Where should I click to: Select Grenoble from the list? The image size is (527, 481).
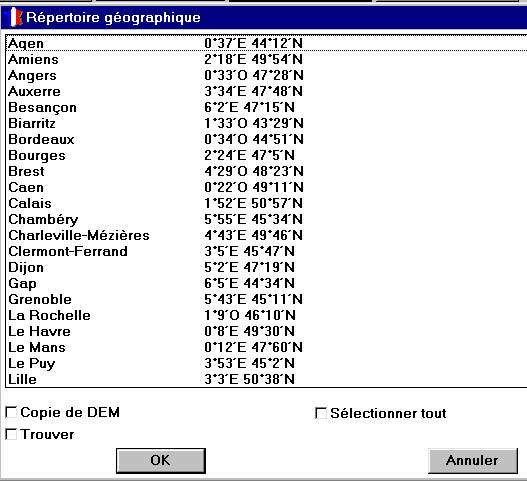pos(266,299)
